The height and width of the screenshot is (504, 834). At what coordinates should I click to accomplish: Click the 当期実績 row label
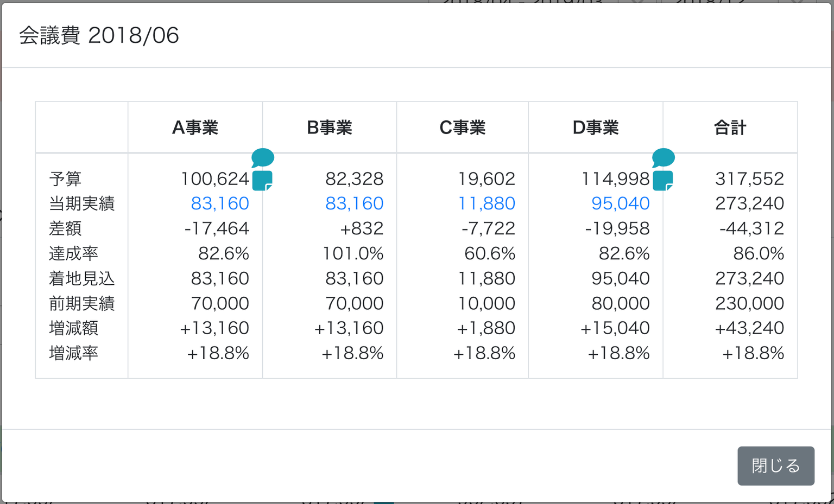pos(81,203)
